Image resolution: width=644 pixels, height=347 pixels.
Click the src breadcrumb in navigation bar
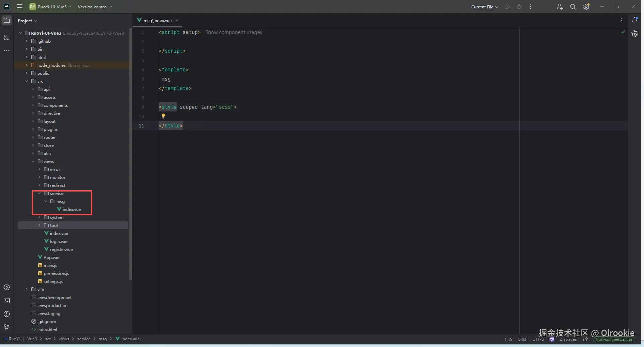point(48,339)
